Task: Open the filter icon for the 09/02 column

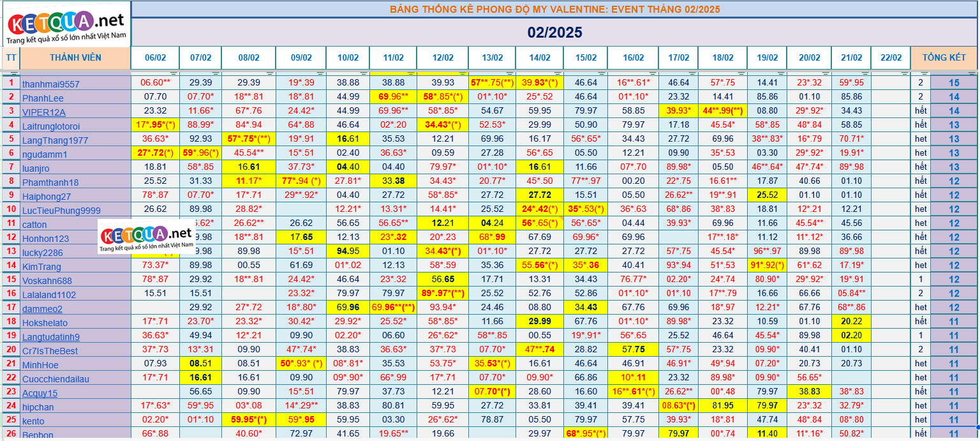Action: pos(321,74)
